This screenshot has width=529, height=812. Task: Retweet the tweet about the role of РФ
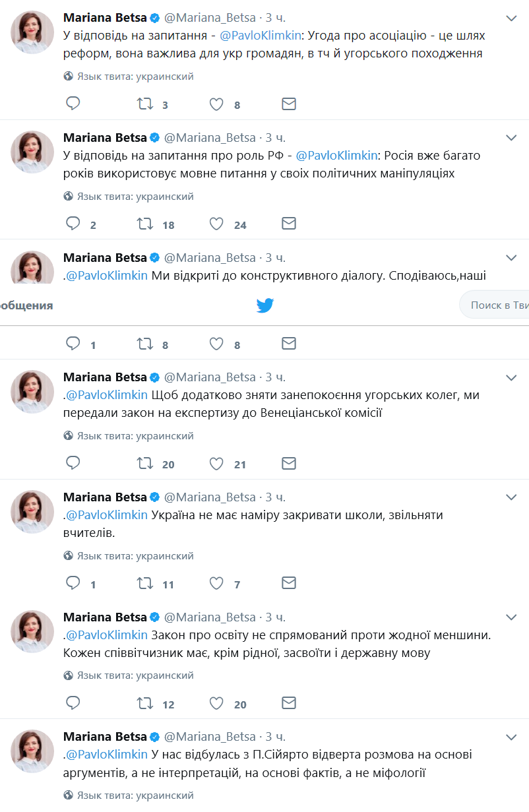[145, 224]
